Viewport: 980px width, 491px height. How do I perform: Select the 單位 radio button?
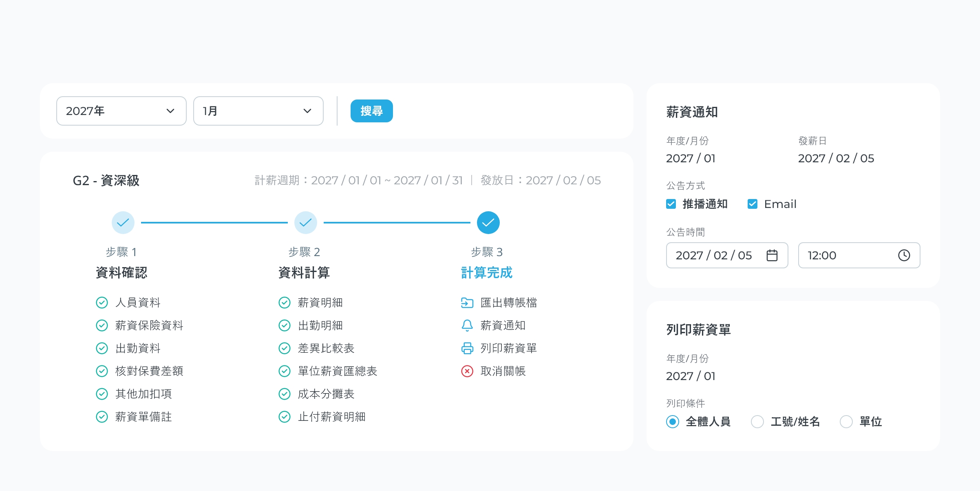pyautogui.click(x=846, y=422)
